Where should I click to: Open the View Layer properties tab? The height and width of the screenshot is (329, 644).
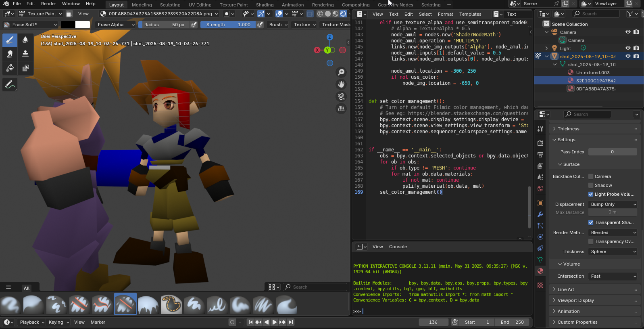[x=540, y=166]
